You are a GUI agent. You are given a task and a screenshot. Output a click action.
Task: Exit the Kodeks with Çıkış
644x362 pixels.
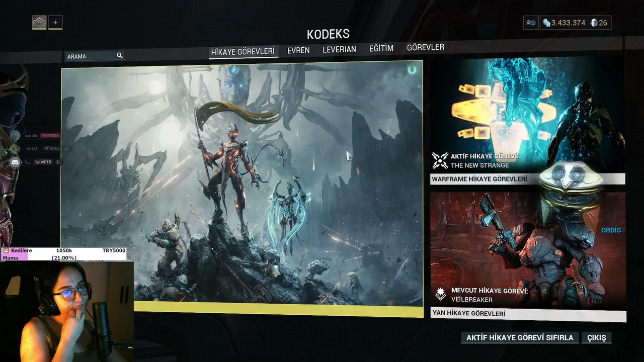coord(597,338)
